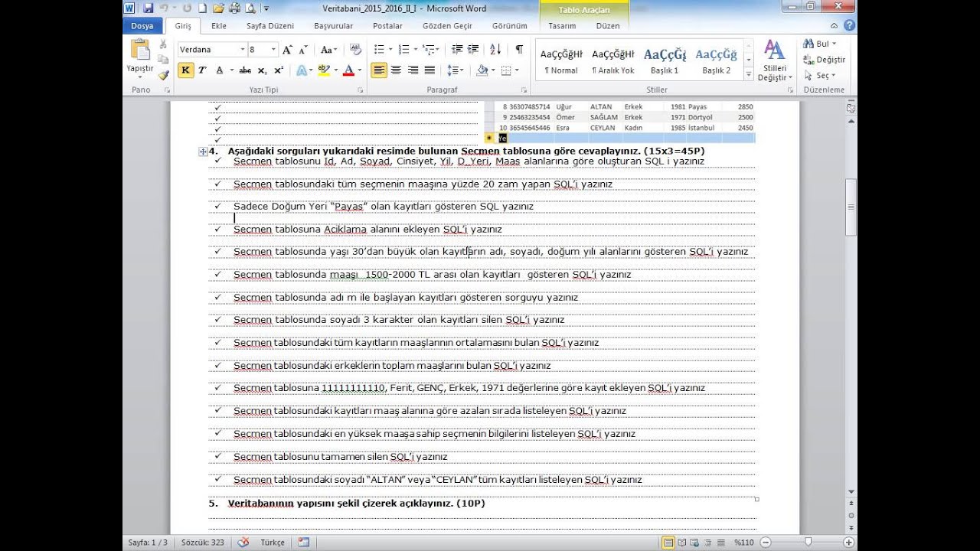The height and width of the screenshot is (551, 980).
Task: Expand the styles gallery with the More arrow
Action: tap(748, 73)
